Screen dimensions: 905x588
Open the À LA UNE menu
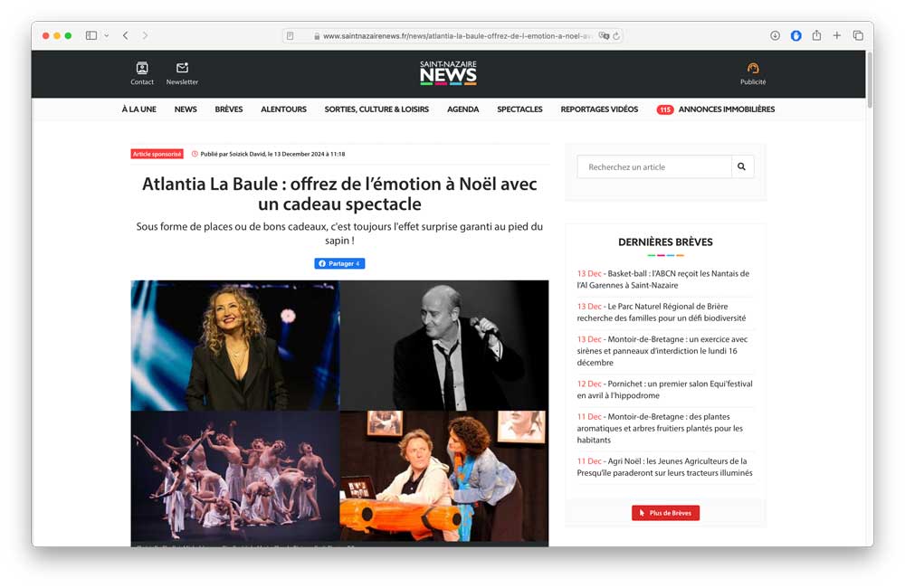[138, 109]
